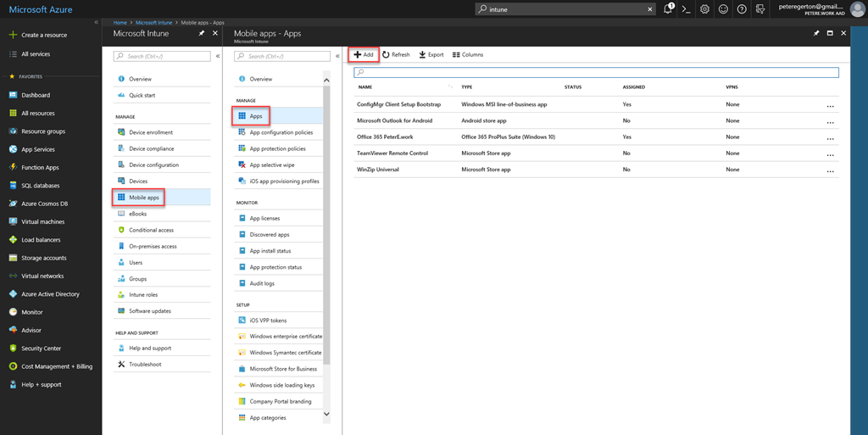Export the apps list
The height and width of the screenshot is (435, 868).
tap(431, 54)
